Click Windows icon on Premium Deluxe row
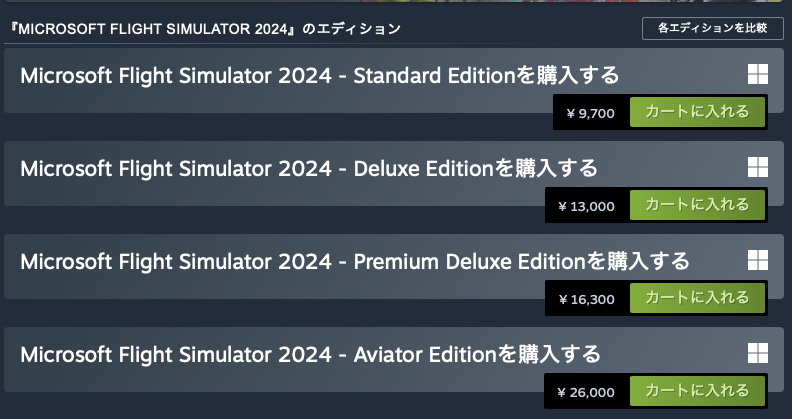This screenshot has height=419, width=792. [757, 260]
